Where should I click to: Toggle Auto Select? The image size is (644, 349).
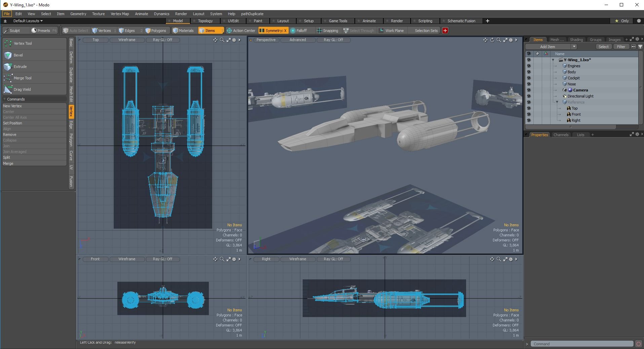(76, 31)
